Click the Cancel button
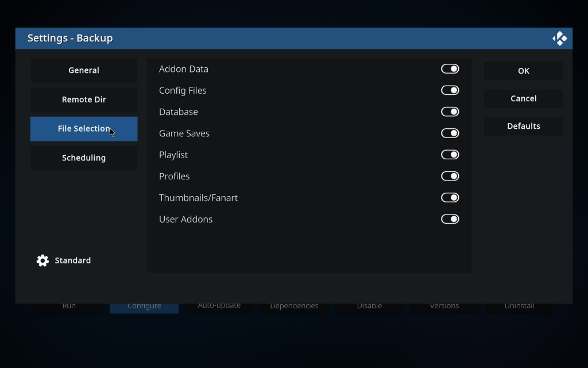The image size is (588, 368). coord(523,99)
